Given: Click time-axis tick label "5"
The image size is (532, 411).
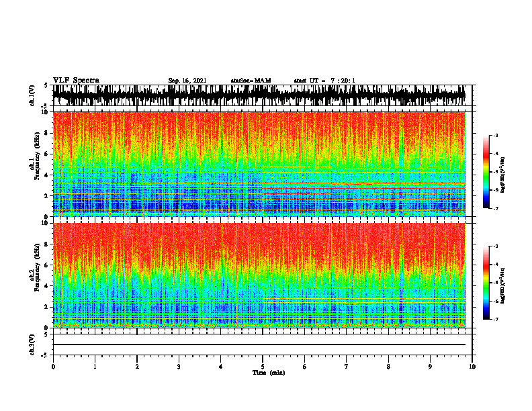Looking at the screenshot, I should point(263,367).
